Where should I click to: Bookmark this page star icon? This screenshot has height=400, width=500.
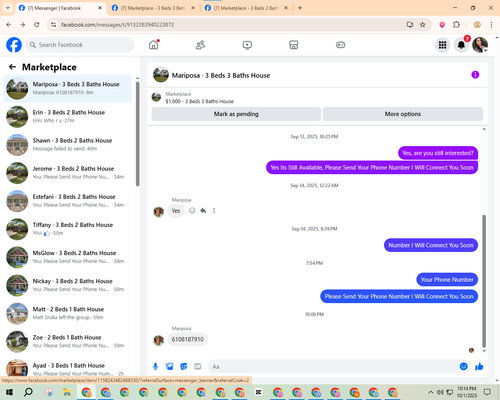click(x=423, y=24)
